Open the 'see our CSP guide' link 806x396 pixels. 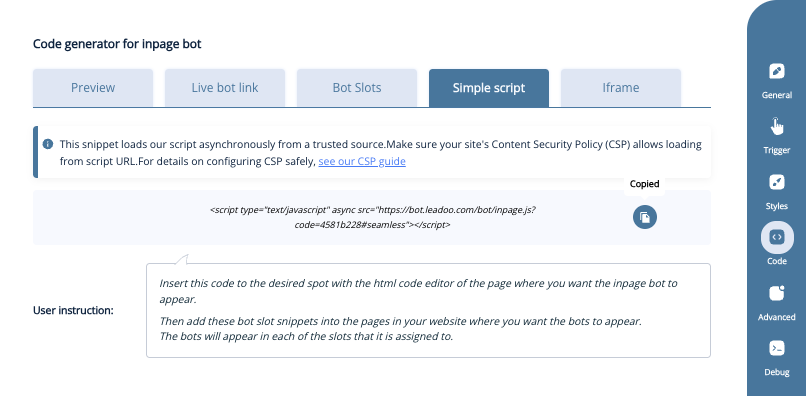pyautogui.click(x=362, y=161)
